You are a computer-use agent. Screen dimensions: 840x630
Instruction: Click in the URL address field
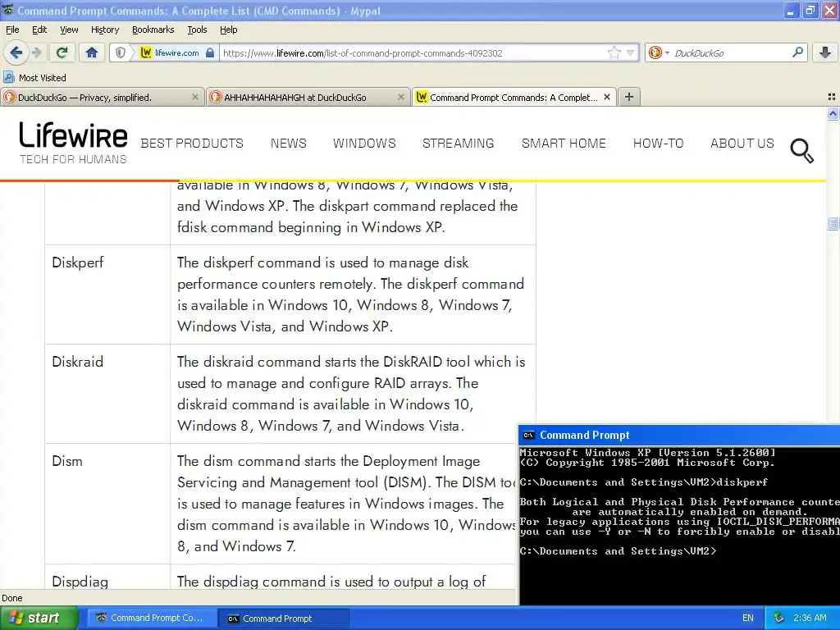pyautogui.click(x=413, y=53)
